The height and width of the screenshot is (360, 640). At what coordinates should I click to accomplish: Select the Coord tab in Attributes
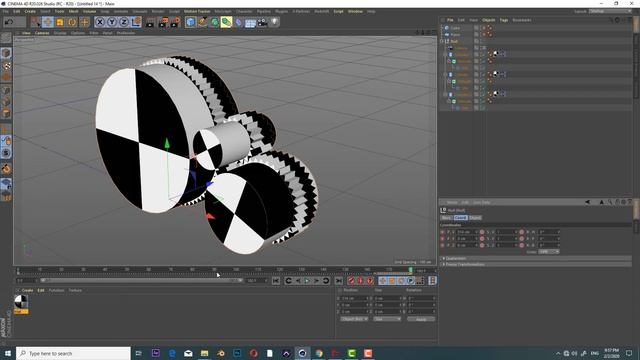[460, 218]
